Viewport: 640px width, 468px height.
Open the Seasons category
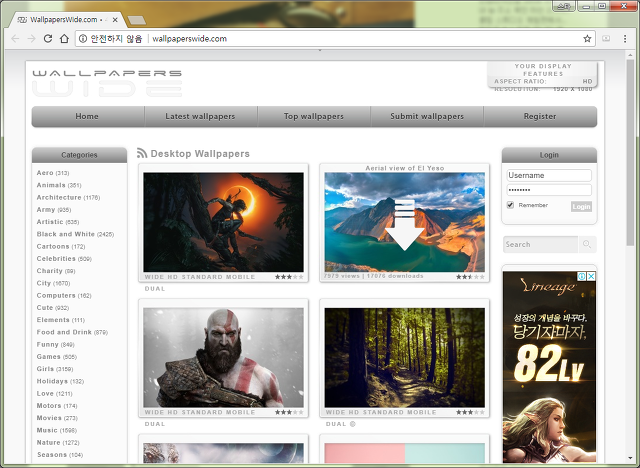coord(60,454)
